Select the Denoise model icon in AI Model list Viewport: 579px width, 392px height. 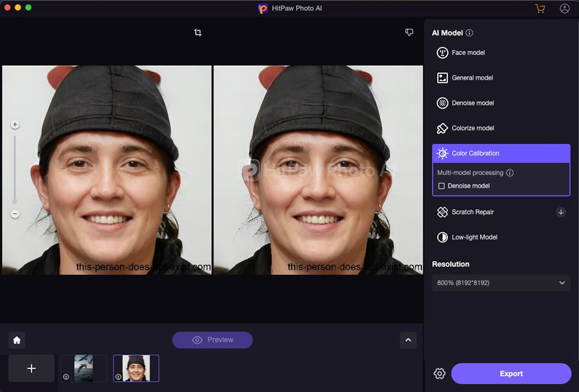(442, 103)
